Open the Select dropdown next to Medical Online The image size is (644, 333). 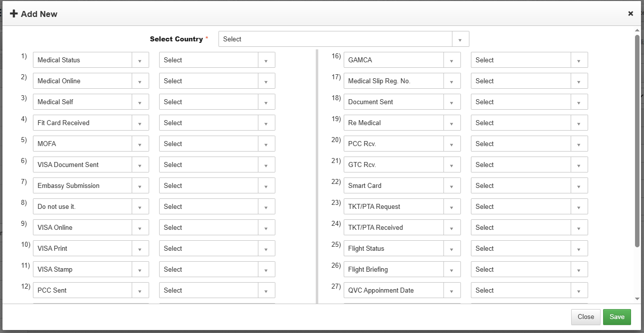coord(216,81)
